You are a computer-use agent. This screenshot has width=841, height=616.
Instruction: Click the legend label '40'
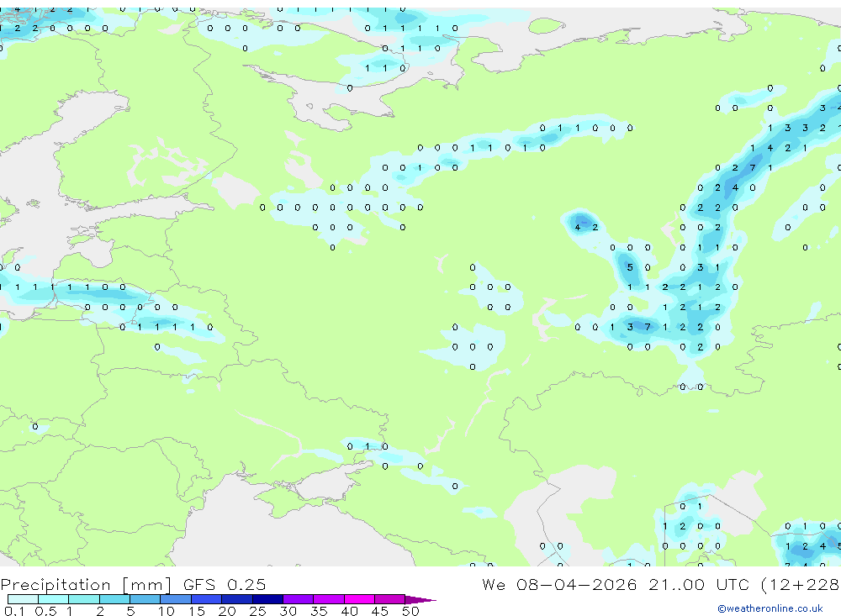click(349, 611)
